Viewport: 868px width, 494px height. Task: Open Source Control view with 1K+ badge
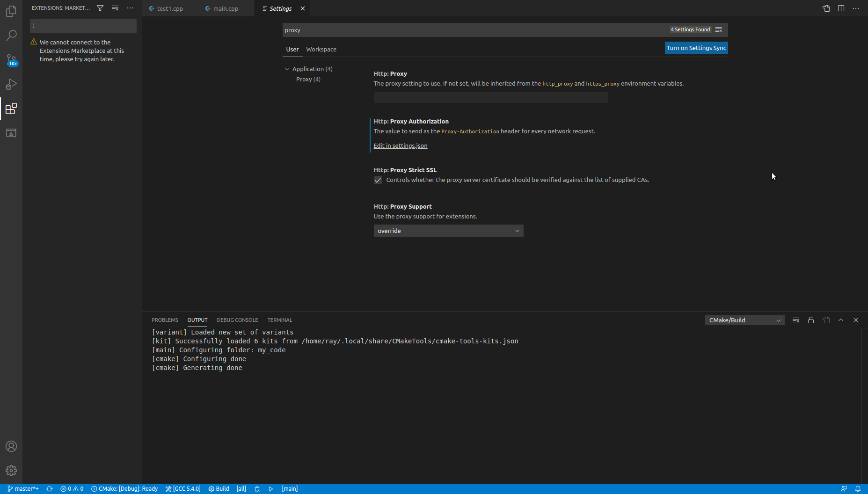(11, 60)
